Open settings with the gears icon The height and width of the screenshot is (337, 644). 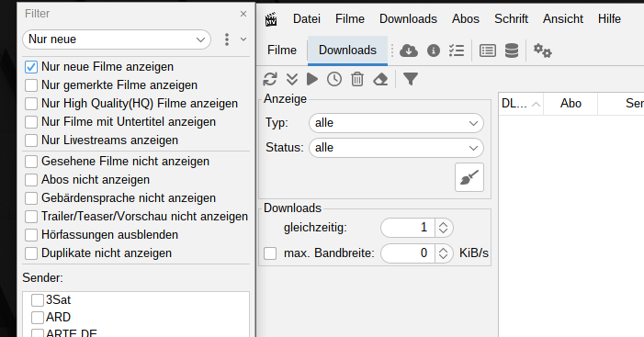[543, 51]
